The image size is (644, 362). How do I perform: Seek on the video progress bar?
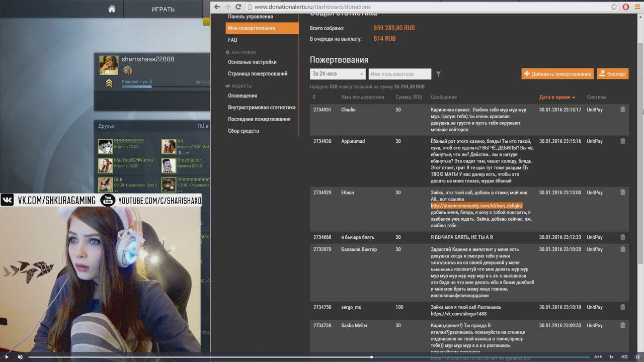[x=308, y=357]
